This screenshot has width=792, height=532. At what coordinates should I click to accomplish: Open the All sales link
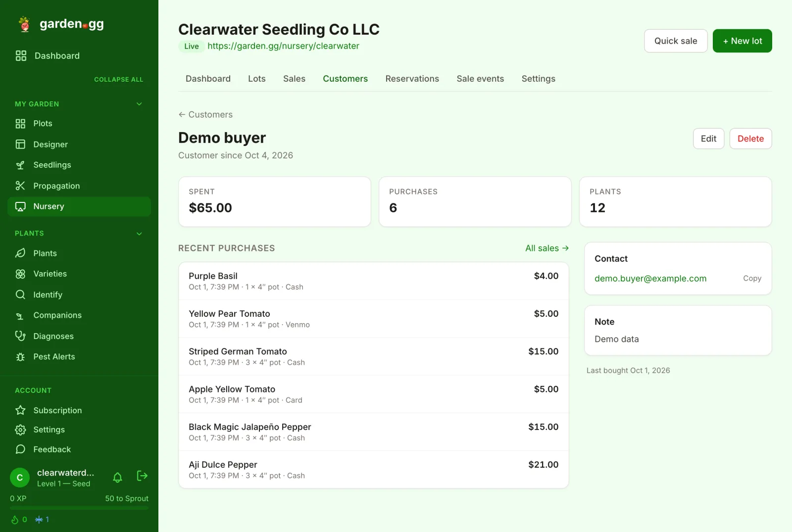tap(547, 248)
